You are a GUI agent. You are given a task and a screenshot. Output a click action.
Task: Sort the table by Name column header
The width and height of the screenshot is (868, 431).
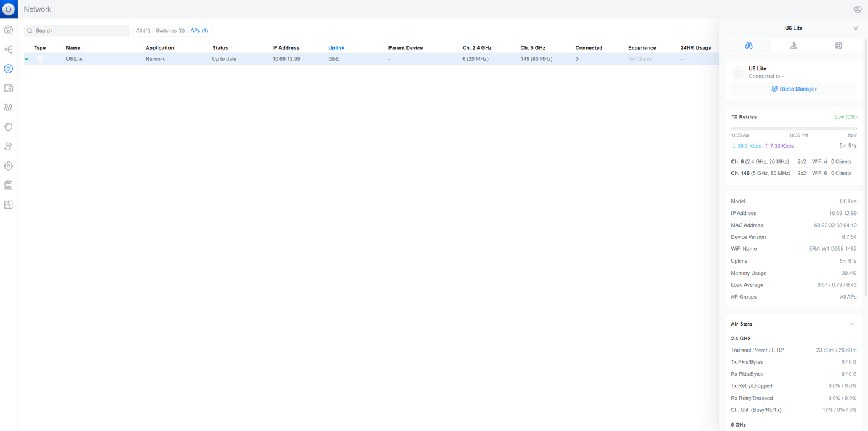[x=73, y=47]
